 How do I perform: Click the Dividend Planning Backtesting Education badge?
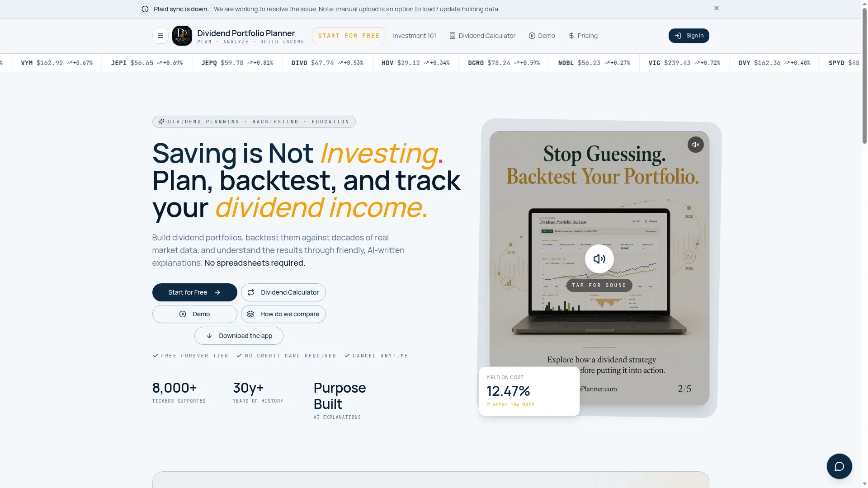coord(254,122)
